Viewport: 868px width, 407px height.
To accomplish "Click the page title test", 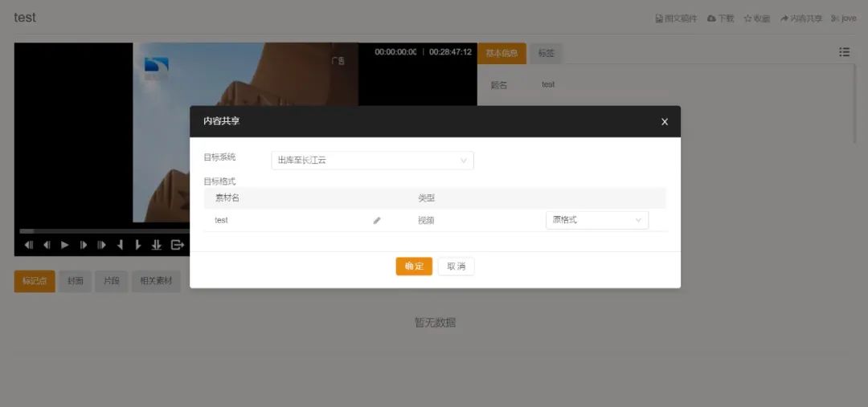I will 25,18.
